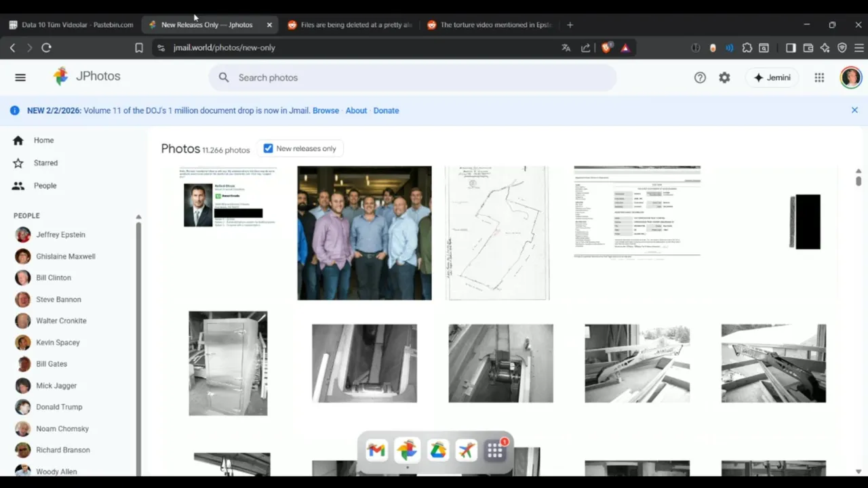868x488 pixels.
Task: Dismiss the blue announcement banner
Action: point(854,110)
